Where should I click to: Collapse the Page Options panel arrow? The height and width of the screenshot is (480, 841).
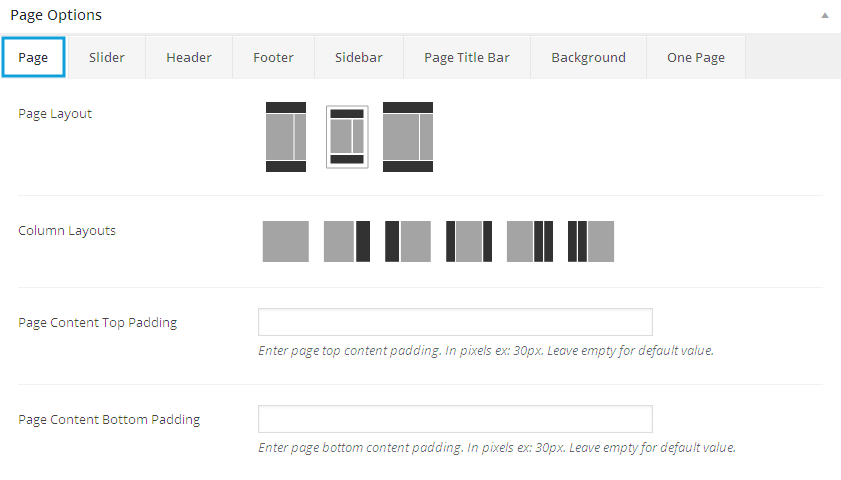point(825,16)
